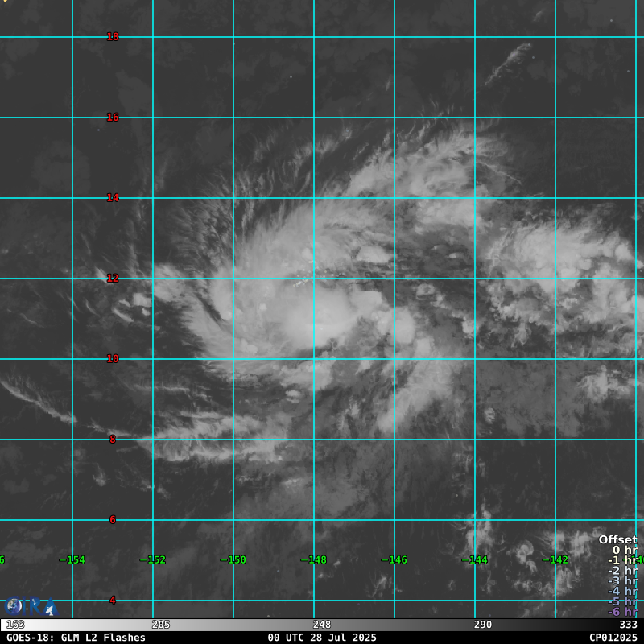Image resolution: width=644 pixels, height=644 pixels.
Task: Click the CP012025 storm identifier
Action: tap(613, 637)
